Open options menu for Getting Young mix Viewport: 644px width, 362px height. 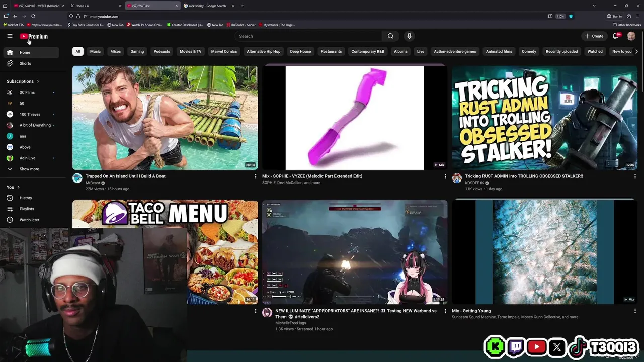pyautogui.click(x=635, y=311)
